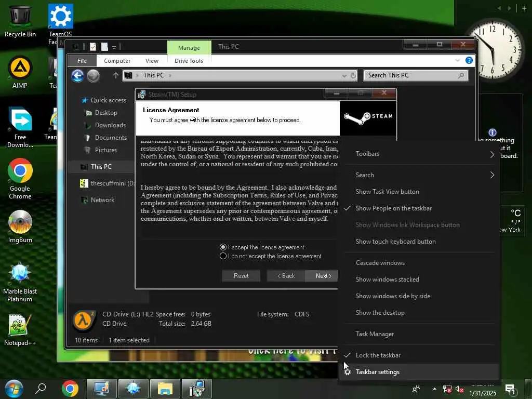Open ImgBurn desktop shortcut

point(20,227)
